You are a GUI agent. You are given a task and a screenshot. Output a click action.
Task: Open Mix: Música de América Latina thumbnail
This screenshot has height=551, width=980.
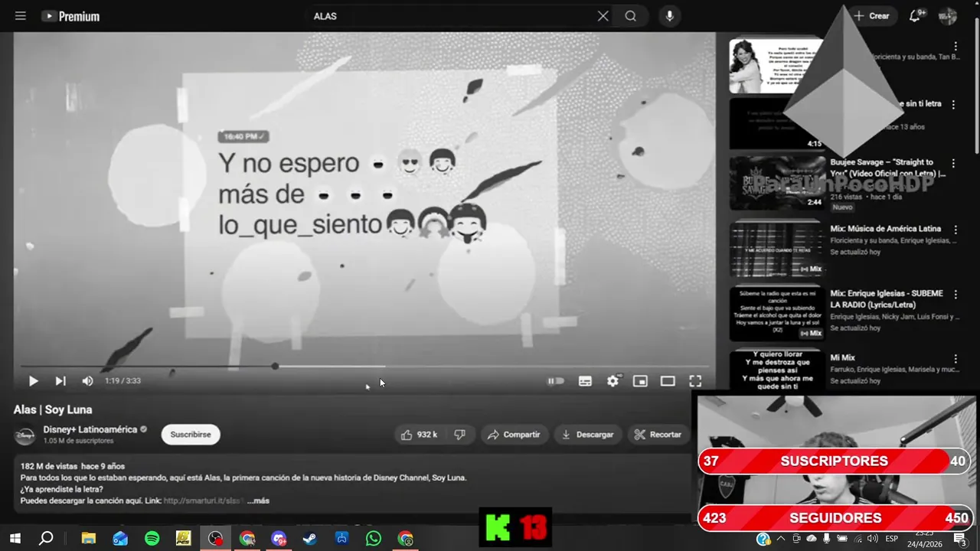point(777,249)
